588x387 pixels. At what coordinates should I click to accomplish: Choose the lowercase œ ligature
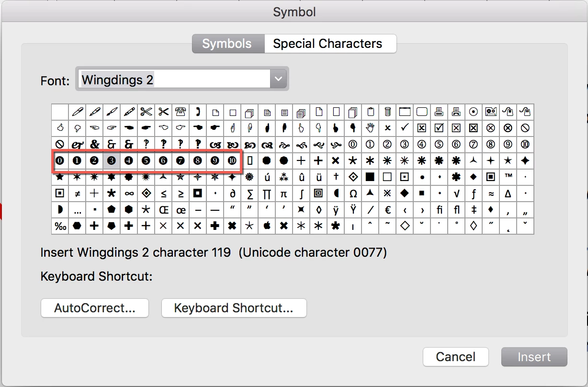click(x=181, y=210)
